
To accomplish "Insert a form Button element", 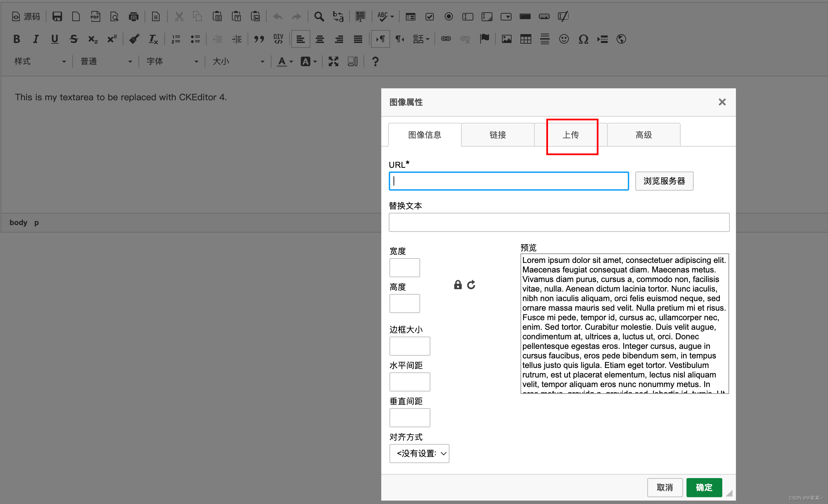I will click(x=525, y=16).
